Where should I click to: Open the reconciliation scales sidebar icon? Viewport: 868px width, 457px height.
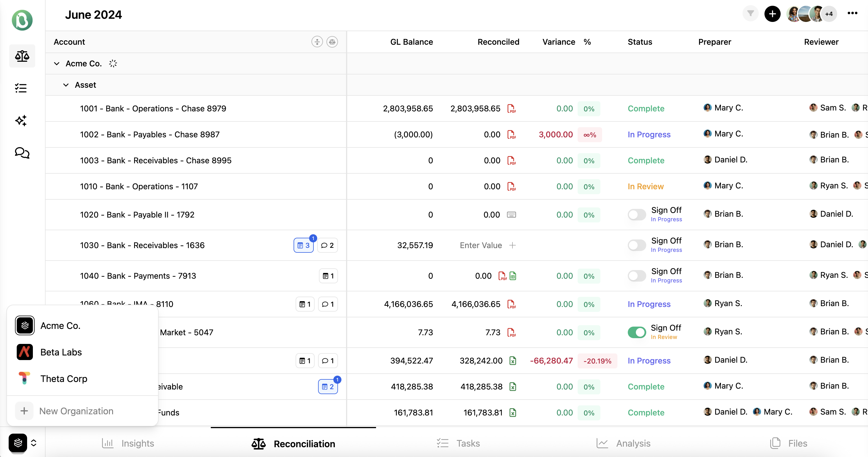pyautogui.click(x=22, y=56)
